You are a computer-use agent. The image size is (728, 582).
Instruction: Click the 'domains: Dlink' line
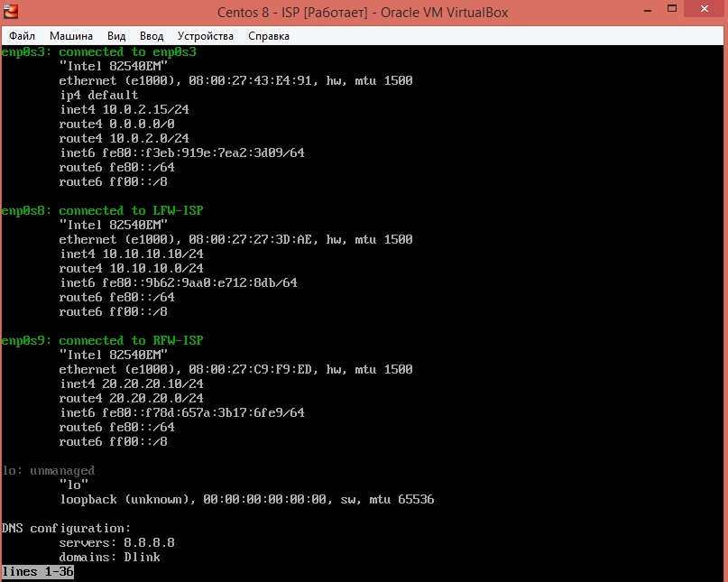(x=109, y=558)
